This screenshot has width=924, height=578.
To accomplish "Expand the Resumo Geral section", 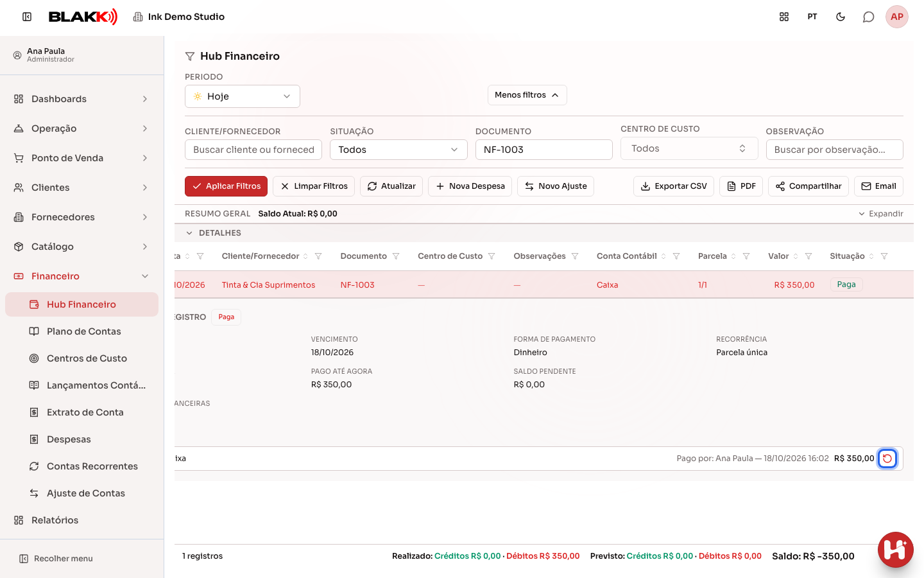I will pos(880,214).
